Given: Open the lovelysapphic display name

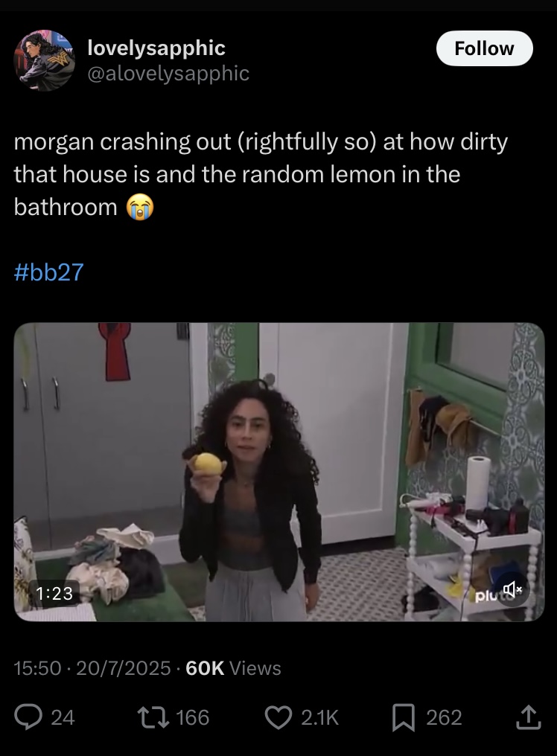Looking at the screenshot, I should (156, 48).
